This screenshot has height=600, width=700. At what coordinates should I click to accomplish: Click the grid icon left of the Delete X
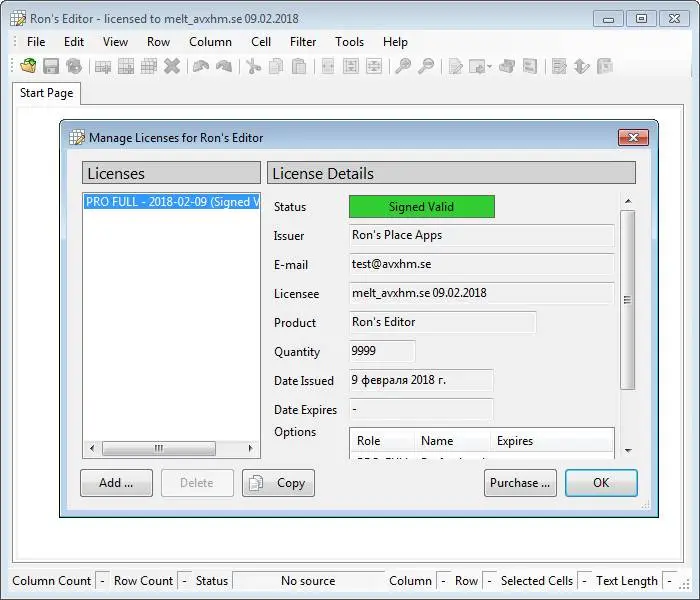pos(149,66)
